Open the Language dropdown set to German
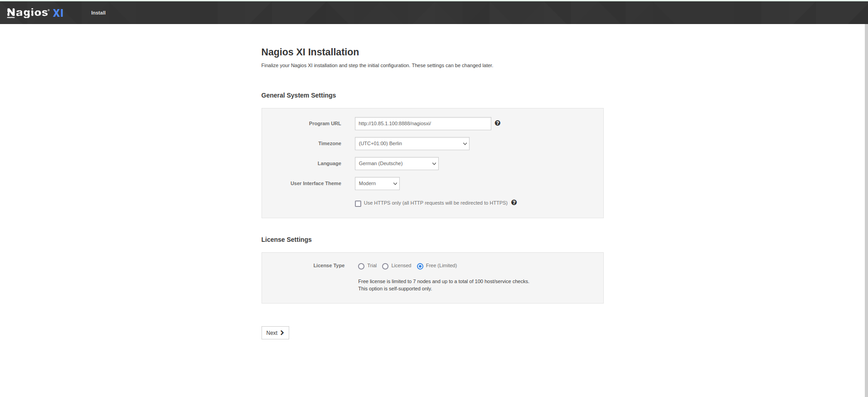Image resolution: width=868 pixels, height=397 pixels. click(x=396, y=163)
